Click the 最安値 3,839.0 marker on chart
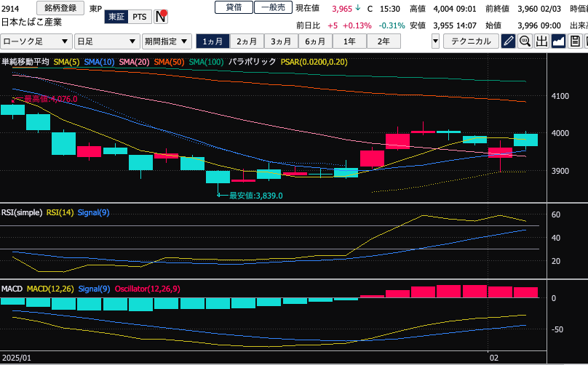The height and width of the screenshot is (365, 588). [252, 195]
